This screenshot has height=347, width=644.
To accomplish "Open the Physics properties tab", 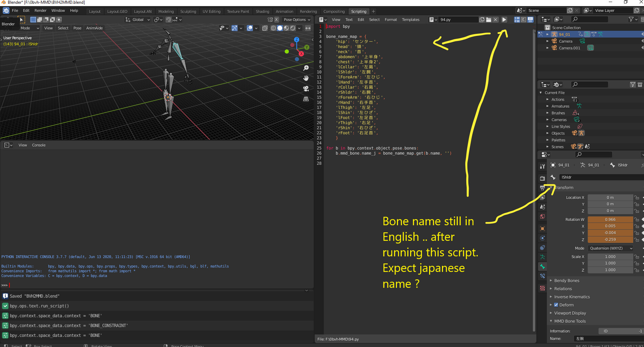I will (x=542, y=238).
